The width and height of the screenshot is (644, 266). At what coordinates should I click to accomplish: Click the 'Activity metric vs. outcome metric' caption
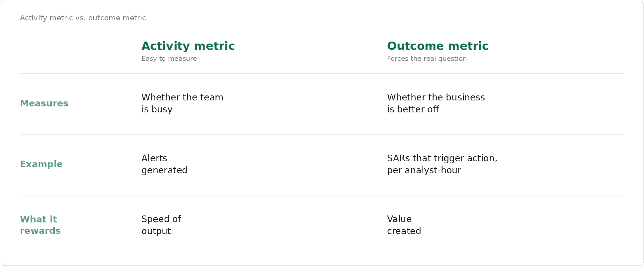(x=83, y=18)
